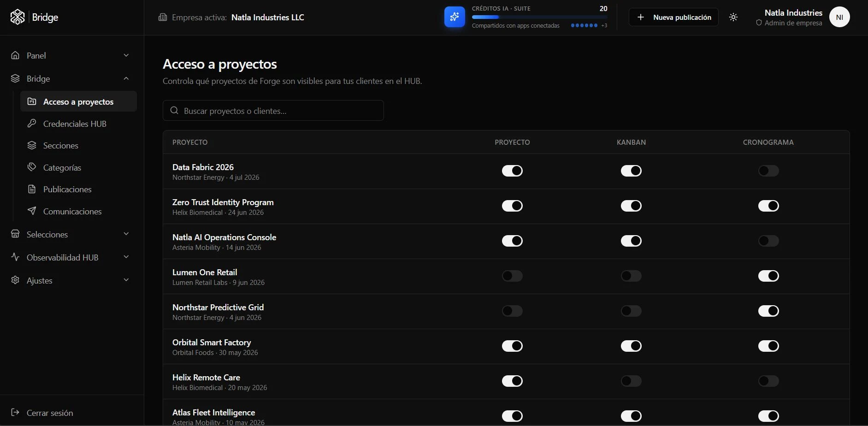Disable Proyecto toggle for Atlas Fleet Intelligence
The height and width of the screenshot is (426, 868).
(x=512, y=416)
